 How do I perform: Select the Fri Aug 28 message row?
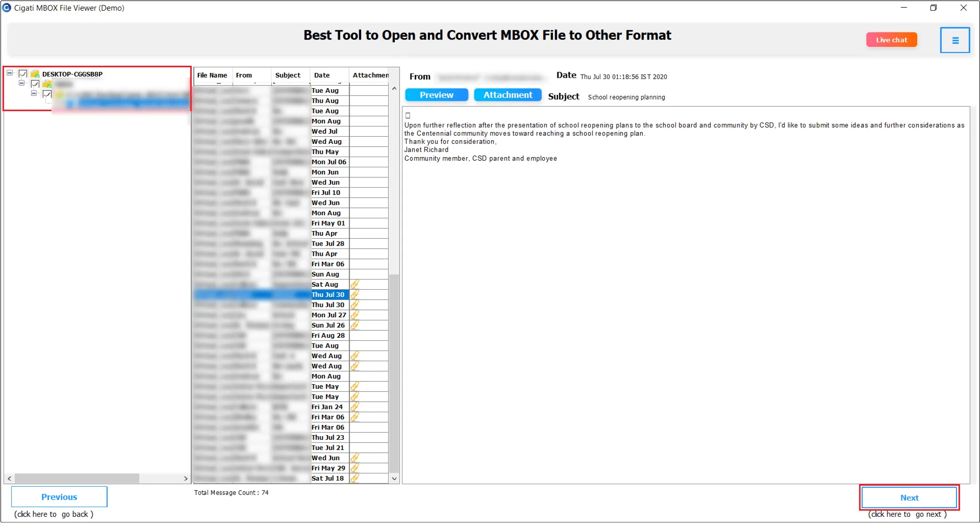click(x=291, y=335)
